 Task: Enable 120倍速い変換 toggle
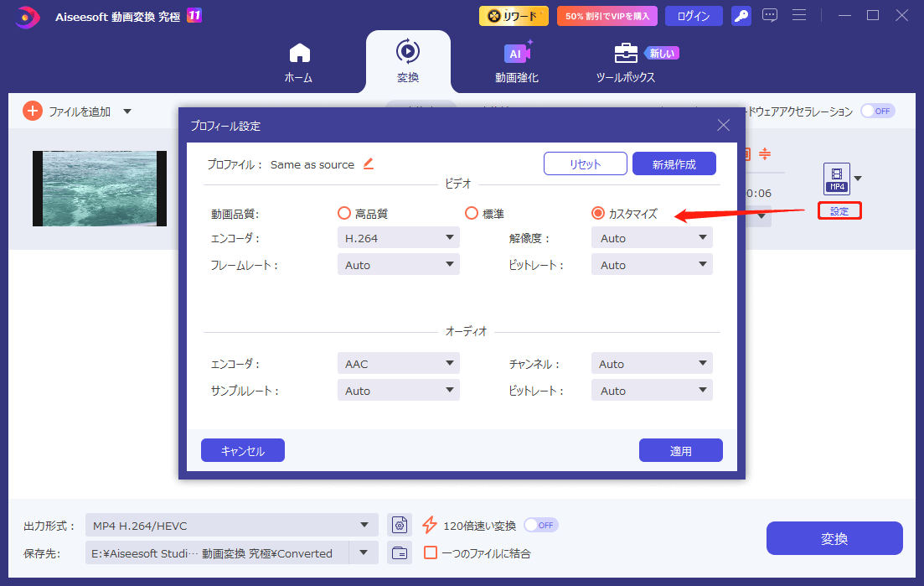coord(540,524)
